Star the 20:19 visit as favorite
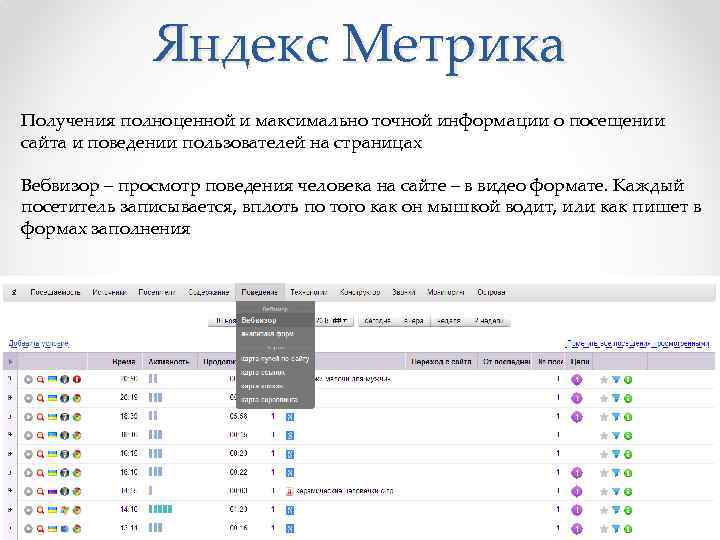Screen dimensions: 720x540 604,399
